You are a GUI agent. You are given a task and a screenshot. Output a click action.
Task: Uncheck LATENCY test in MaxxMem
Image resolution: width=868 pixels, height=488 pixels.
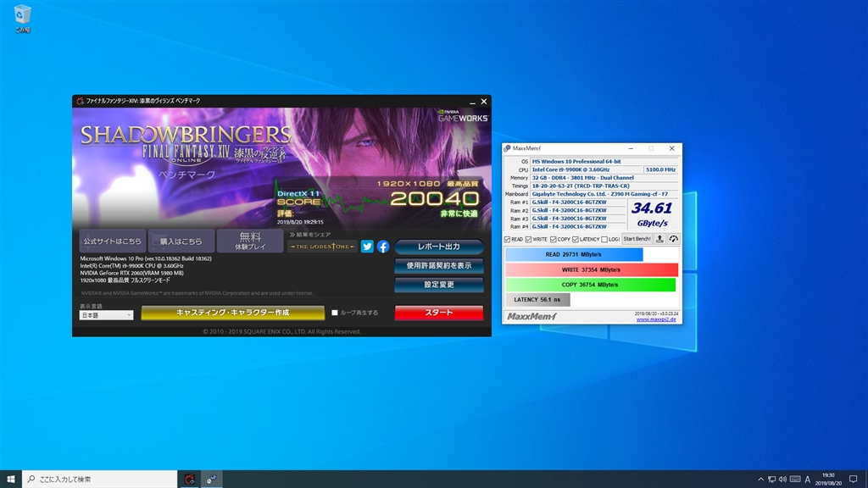576,239
